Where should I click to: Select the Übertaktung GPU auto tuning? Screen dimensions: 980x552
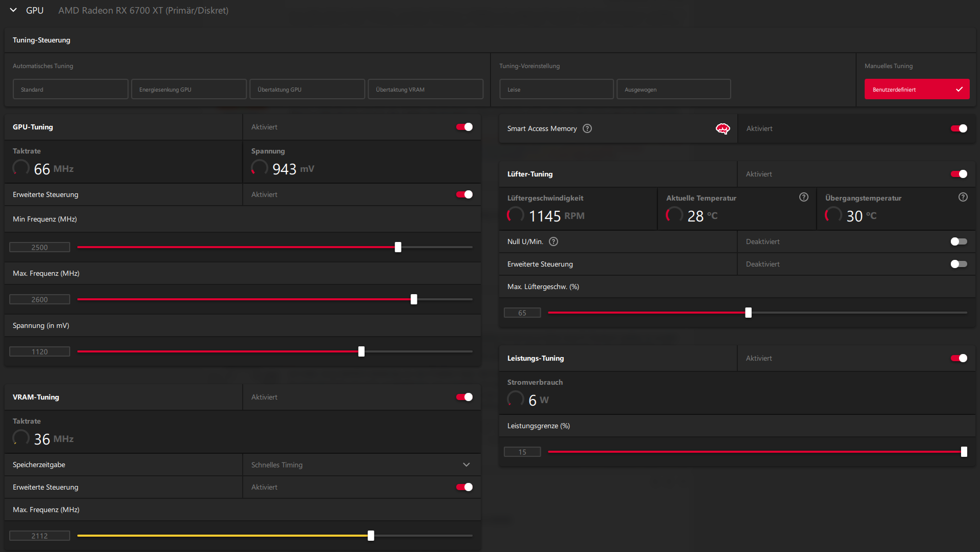pos(307,89)
